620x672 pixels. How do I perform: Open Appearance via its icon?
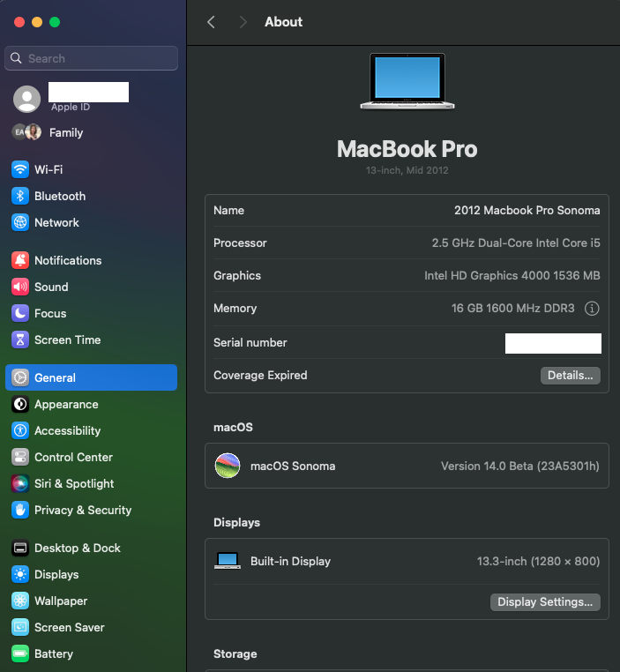(x=20, y=404)
